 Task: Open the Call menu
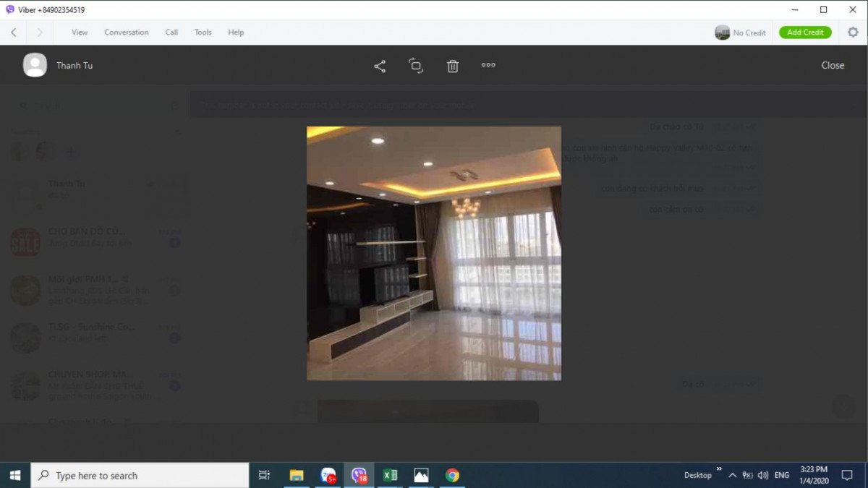(x=171, y=33)
